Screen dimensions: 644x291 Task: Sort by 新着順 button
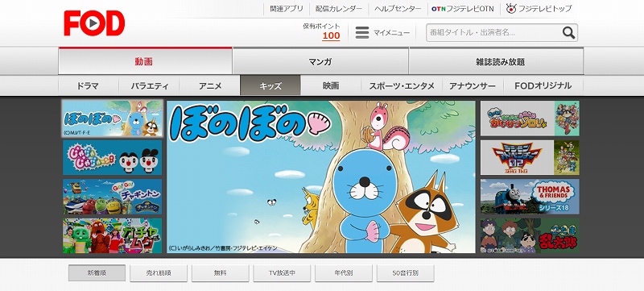(x=97, y=273)
